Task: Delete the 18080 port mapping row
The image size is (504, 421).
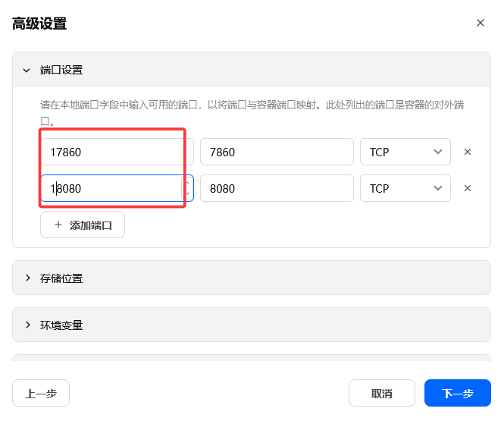Action: click(x=468, y=188)
